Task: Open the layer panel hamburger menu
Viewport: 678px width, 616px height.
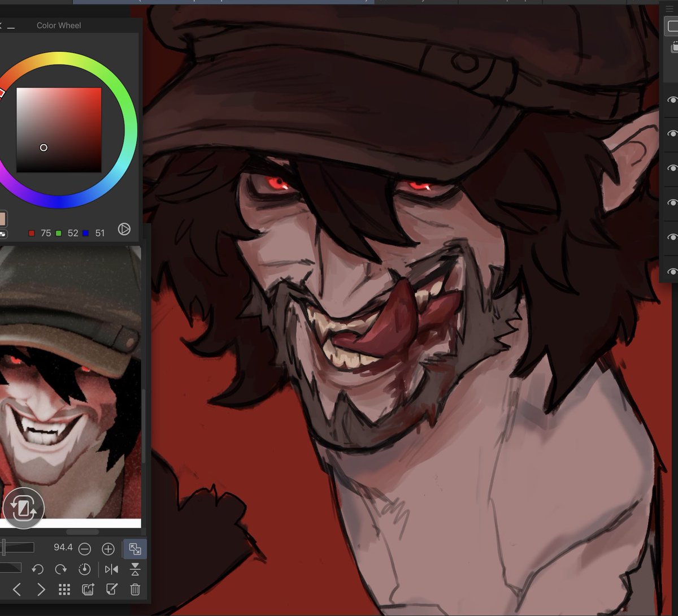Action: (670, 10)
